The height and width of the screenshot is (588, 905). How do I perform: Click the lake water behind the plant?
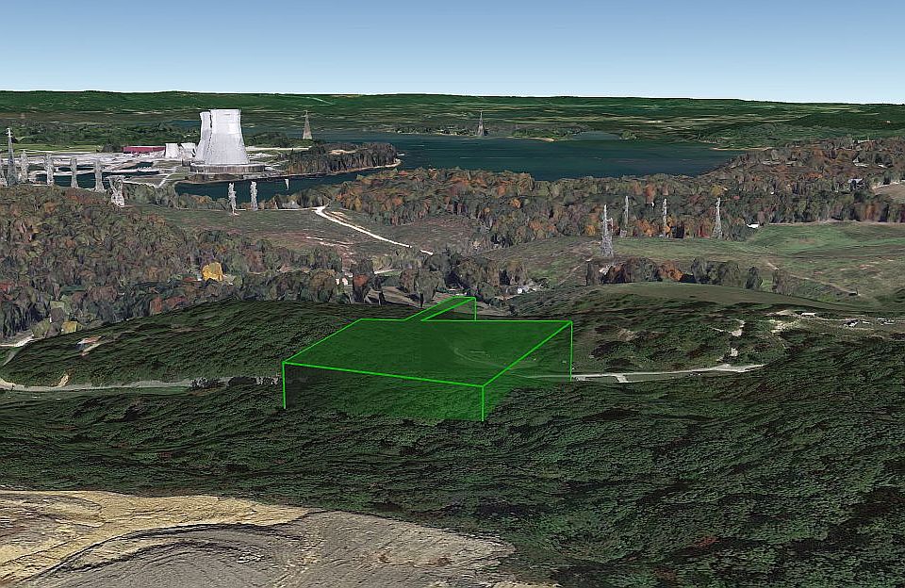[528, 155]
